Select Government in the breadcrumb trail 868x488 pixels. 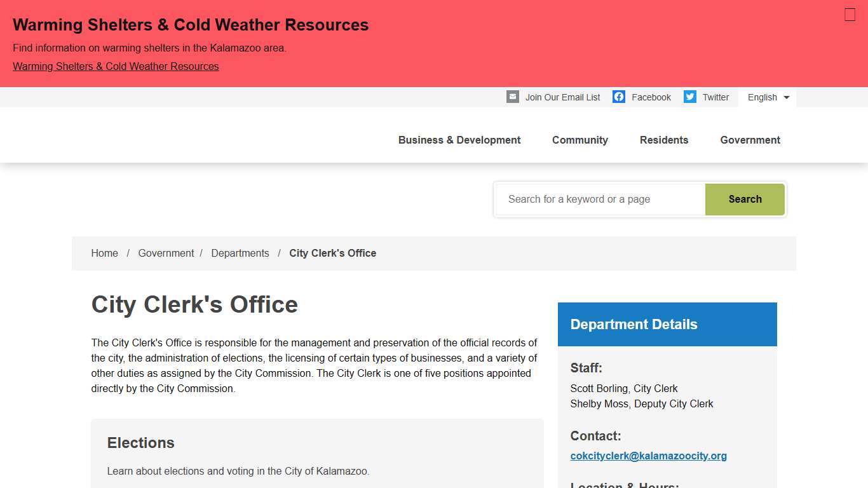click(x=166, y=253)
